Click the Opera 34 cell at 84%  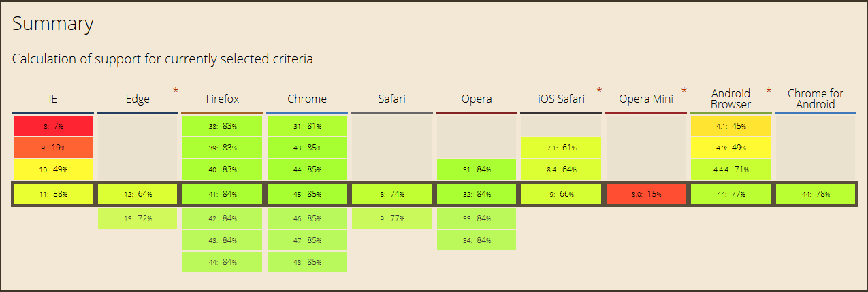point(477,240)
